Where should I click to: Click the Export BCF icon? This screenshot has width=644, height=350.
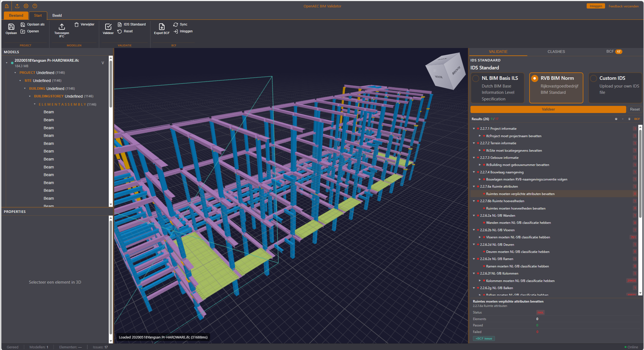pyautogui.click(x=162, y=27)
